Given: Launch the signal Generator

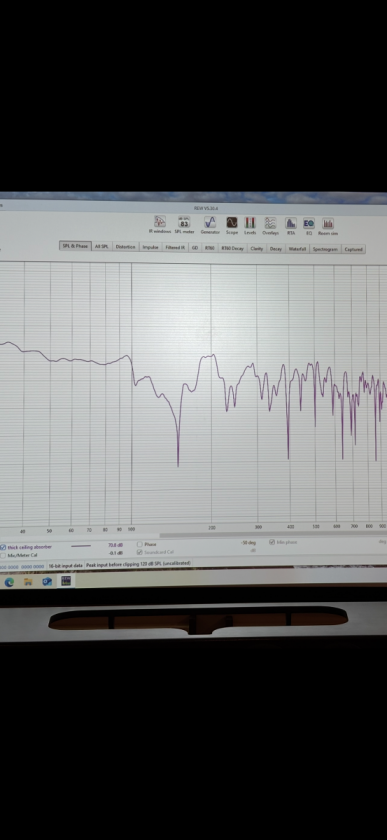Looking at the screenshot, I should 210,225.
